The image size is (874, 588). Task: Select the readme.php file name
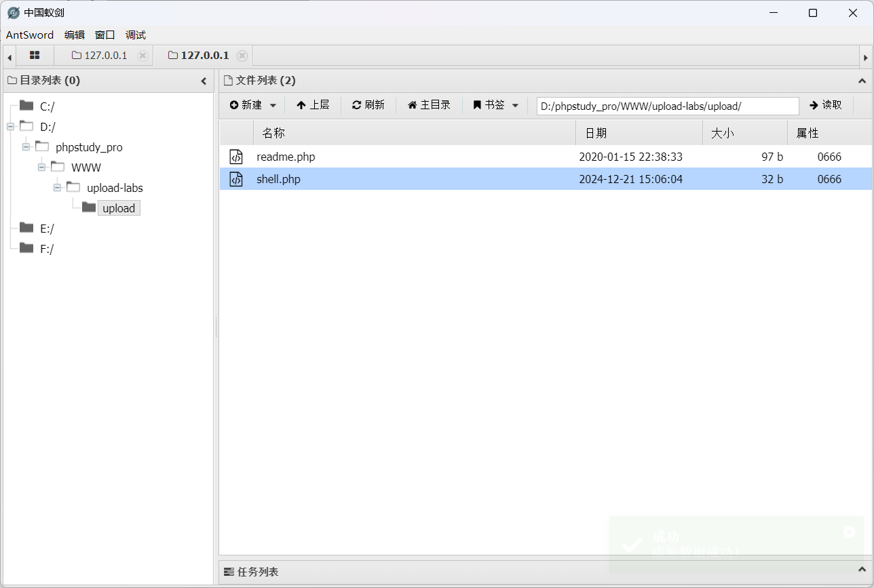coord(286,157)
